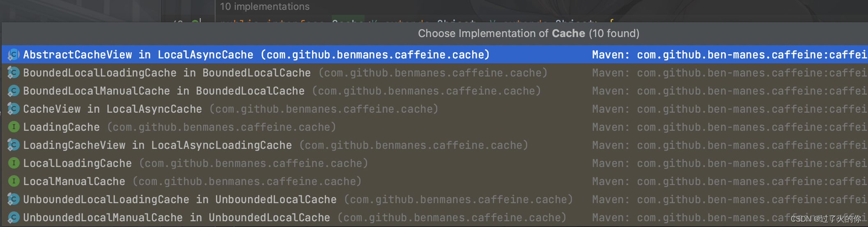Click the LoadingCache interface icon
Screen dimensions: 868x227
(x=14, y=127)
